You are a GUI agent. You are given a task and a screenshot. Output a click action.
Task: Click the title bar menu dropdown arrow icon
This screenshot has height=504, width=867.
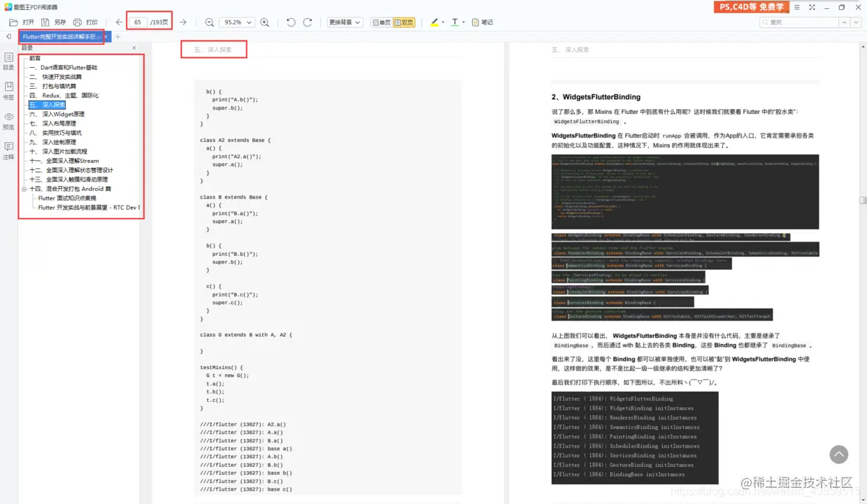click(x=797, y=7)
